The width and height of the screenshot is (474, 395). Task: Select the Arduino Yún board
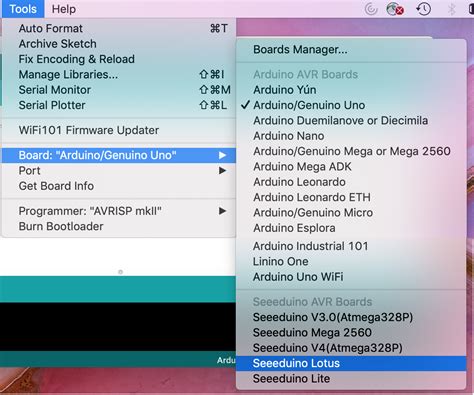click(351, 90)
